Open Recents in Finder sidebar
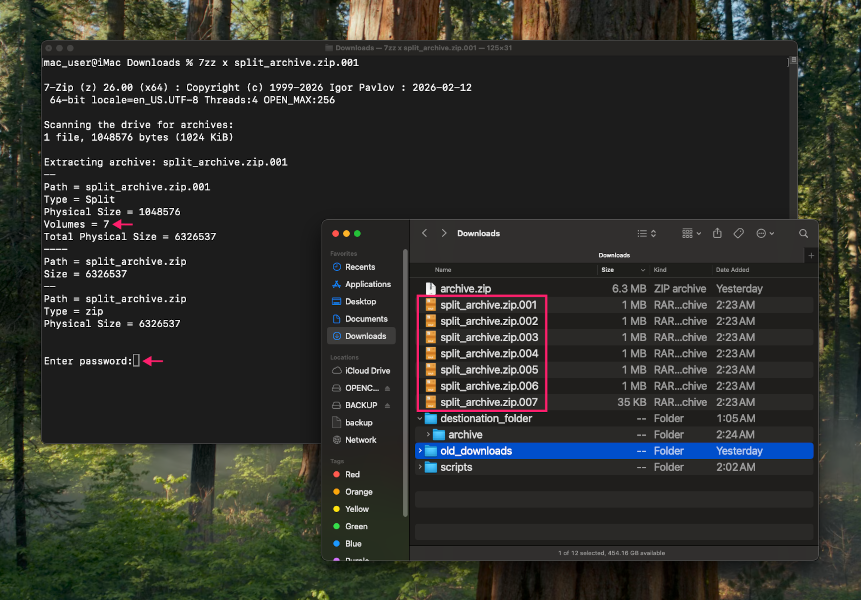The image size is (861, 600). pyautogui.click(x=360, y=267)
